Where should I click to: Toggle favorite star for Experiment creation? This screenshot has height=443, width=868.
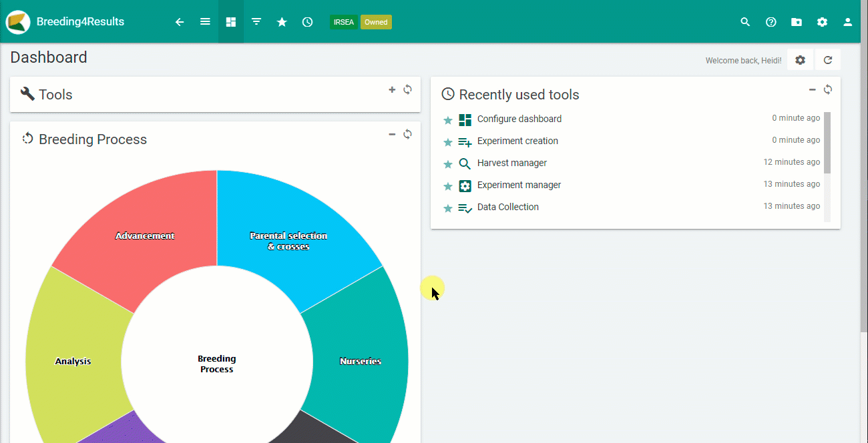pos(448,143)
